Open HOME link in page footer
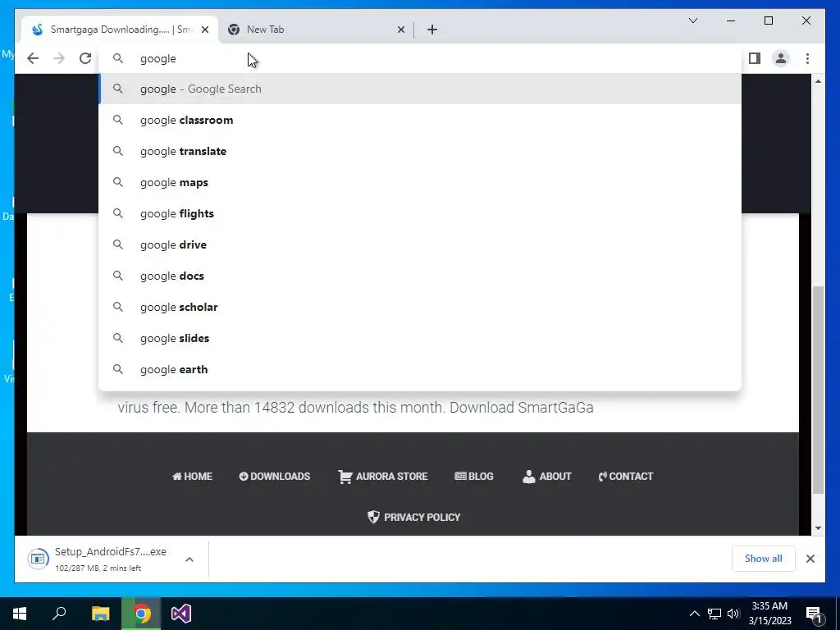840x630 pixels. point(192,477)
